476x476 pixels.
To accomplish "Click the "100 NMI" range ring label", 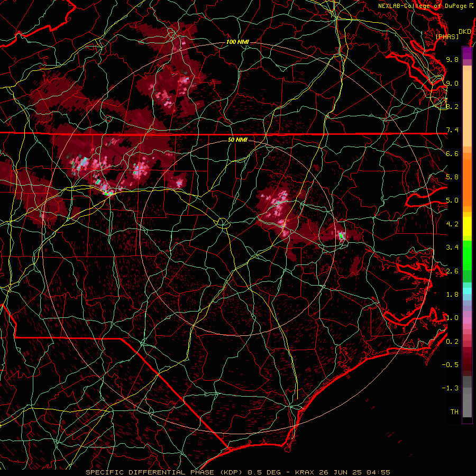I will (237, 42).
